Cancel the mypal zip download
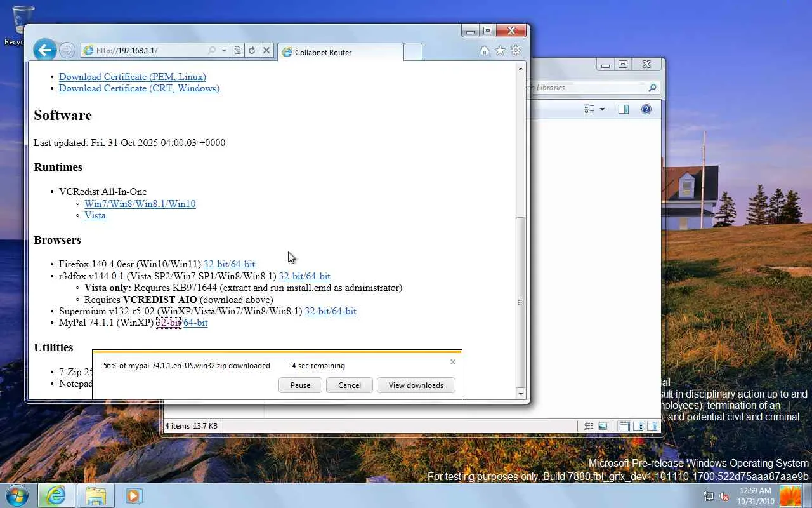This screenshot has height=508, width=812. pyautogui.click(x=350, y=385)
